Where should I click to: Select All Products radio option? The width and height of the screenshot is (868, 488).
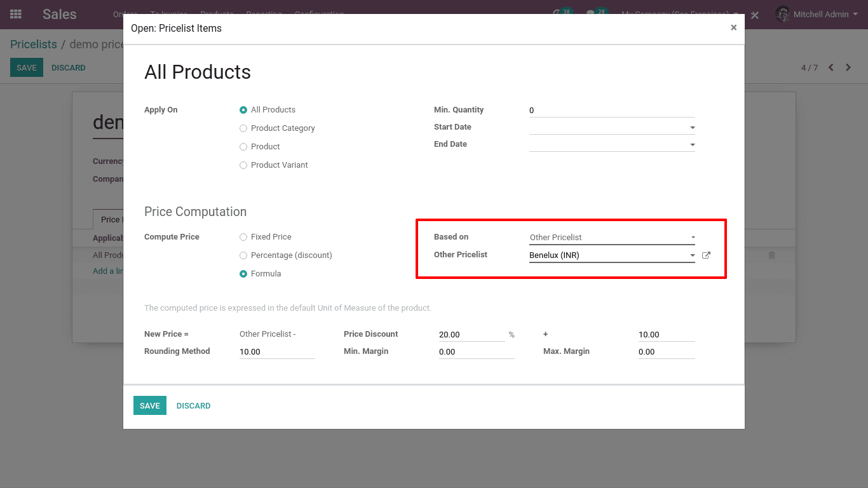(243, 110)
